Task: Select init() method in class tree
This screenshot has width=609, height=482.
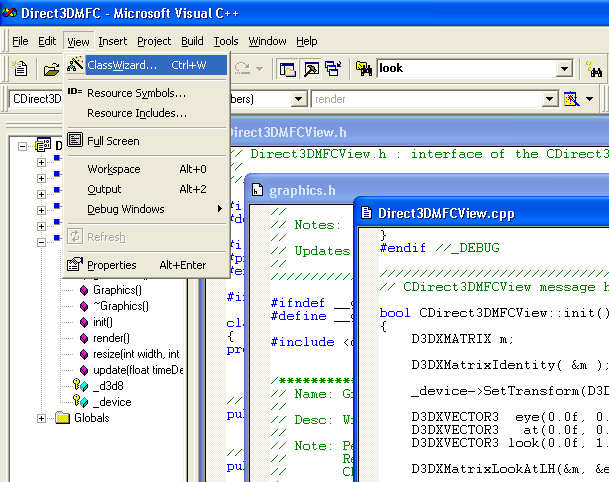Action: coord(103,322)
